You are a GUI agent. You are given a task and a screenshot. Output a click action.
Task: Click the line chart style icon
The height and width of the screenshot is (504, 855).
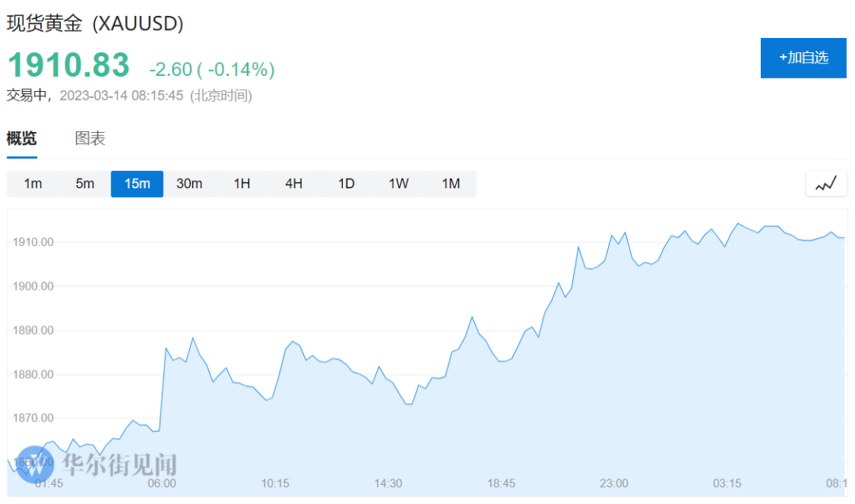(826, 184)
